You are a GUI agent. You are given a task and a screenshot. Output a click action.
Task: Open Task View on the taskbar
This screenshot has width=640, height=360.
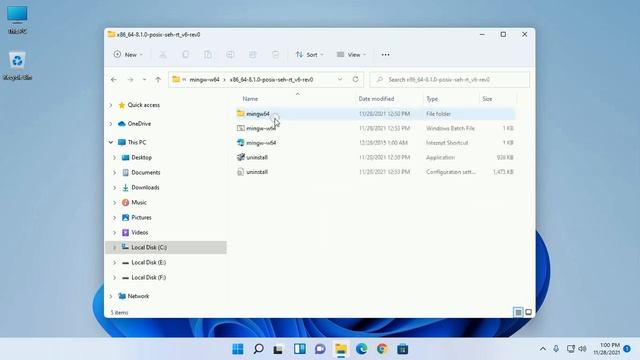click(278, 349)
